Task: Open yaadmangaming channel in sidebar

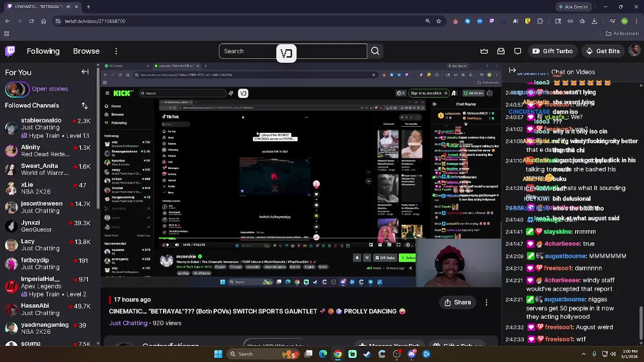Action: coord(48,328)
